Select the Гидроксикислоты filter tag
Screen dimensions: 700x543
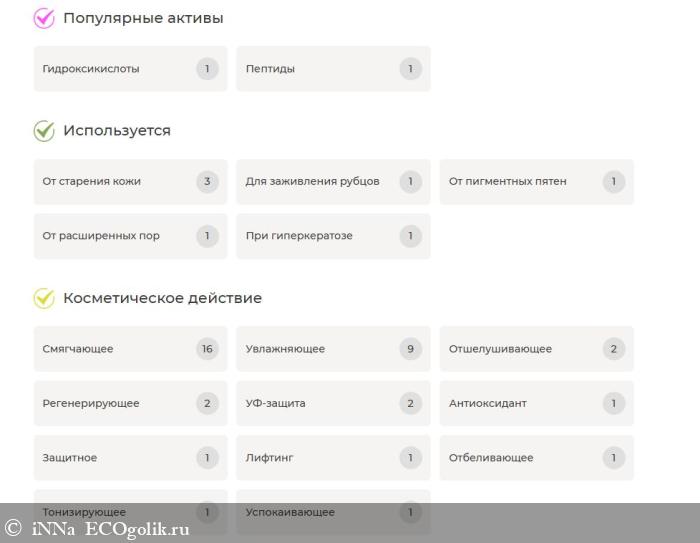pos(130,69)
